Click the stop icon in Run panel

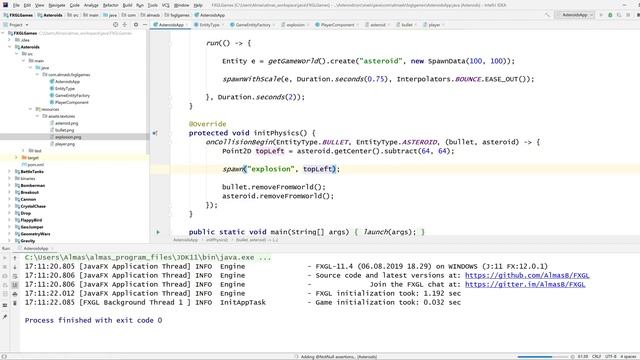[5, 267]
